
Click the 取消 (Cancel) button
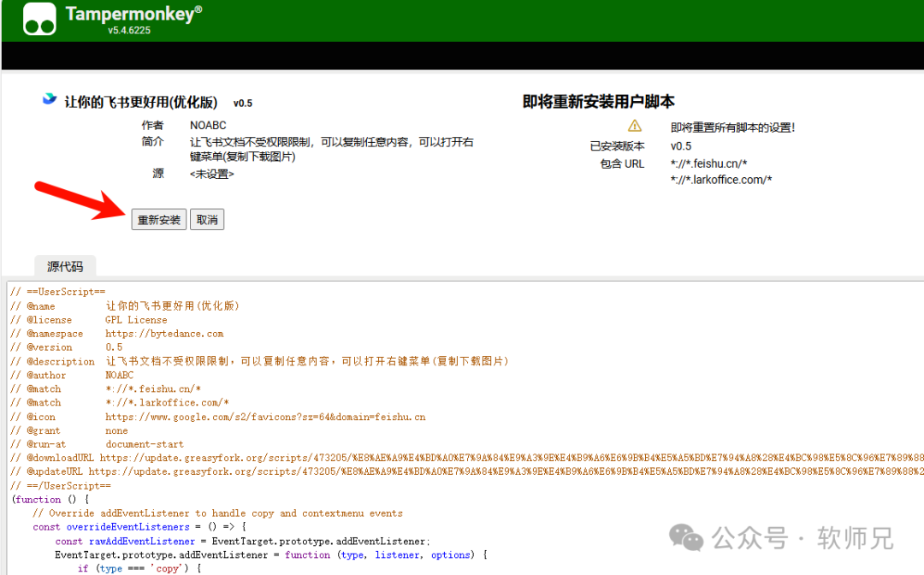207,220
